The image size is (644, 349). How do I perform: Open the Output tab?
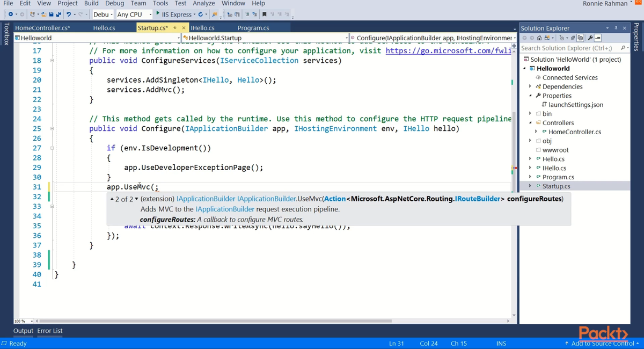click(23, 331)
